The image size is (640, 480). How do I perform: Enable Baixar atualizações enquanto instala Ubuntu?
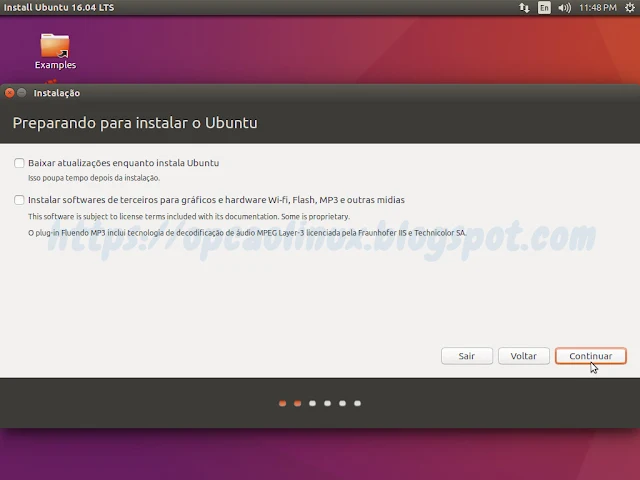click(x=19, y=163)
